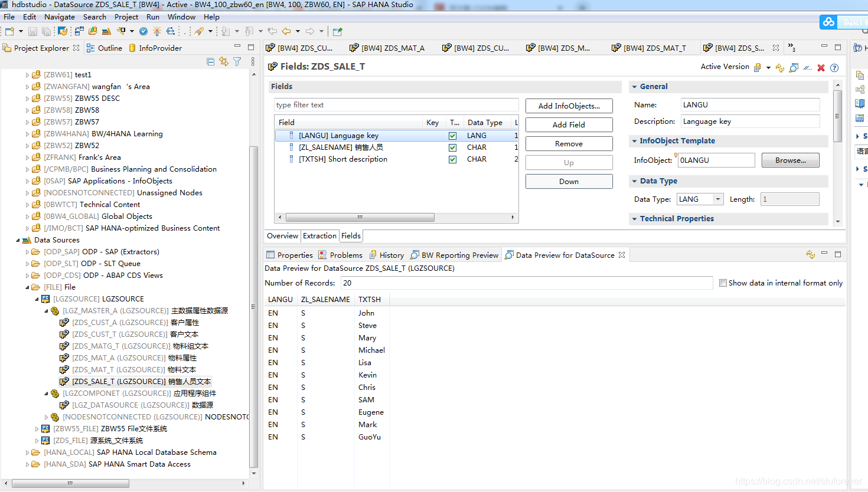This screenshot has height=492, width=868.
Task: Click the back navigation arrow icon
Action: [x=286, y=31]
